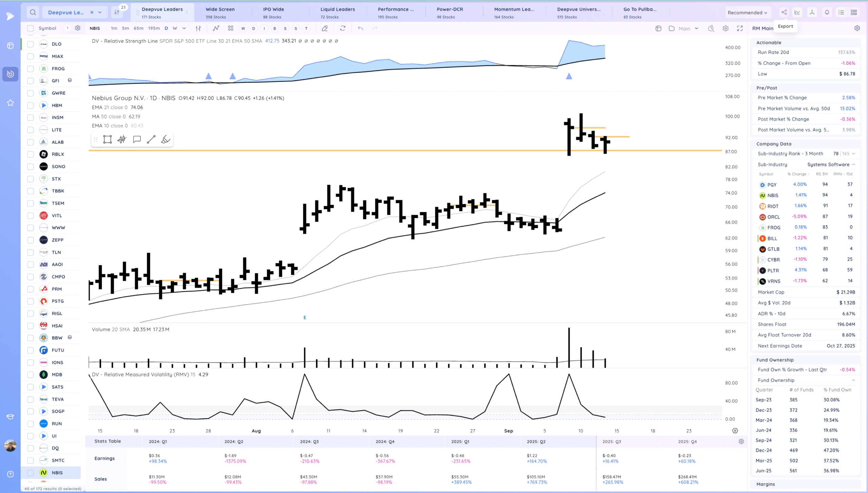Close the Deepvue Le... search chip
Viewport: 868px width, 493px height.
click(x=92, y=13)
